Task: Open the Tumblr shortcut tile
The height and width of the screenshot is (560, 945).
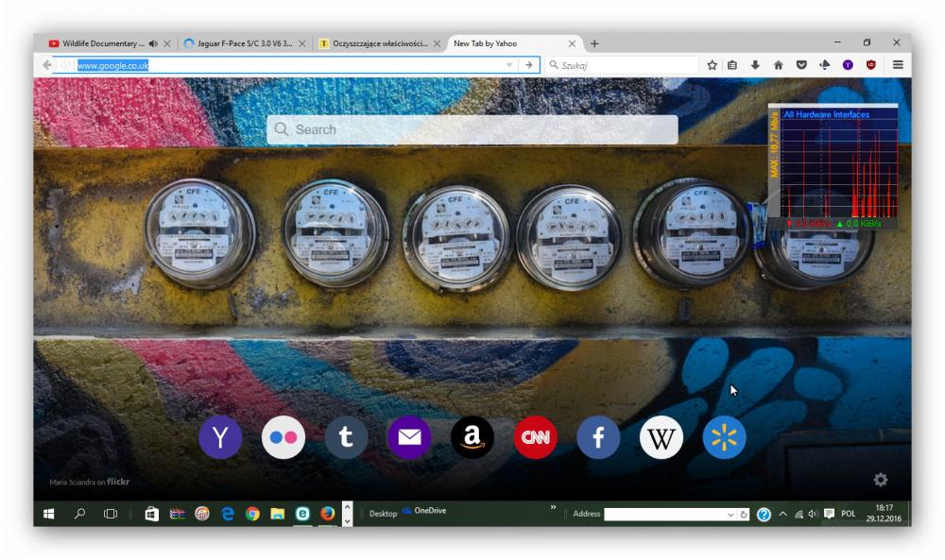Action: (346, 437)
